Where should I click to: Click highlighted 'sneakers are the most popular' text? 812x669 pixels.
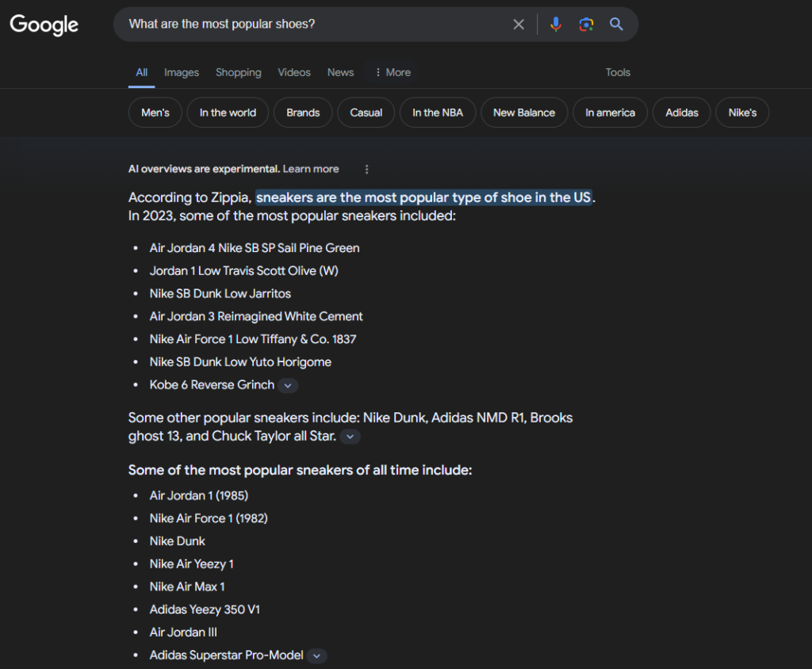click(423, 197)
